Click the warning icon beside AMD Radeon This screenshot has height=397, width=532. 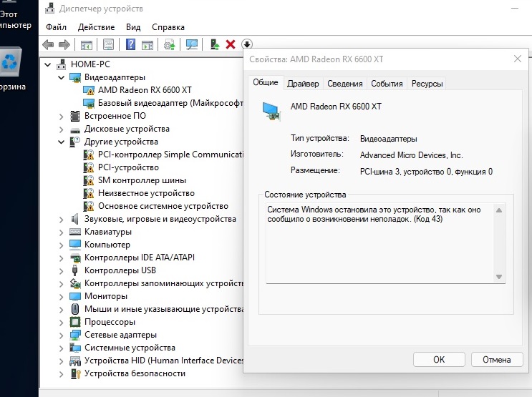89,91
